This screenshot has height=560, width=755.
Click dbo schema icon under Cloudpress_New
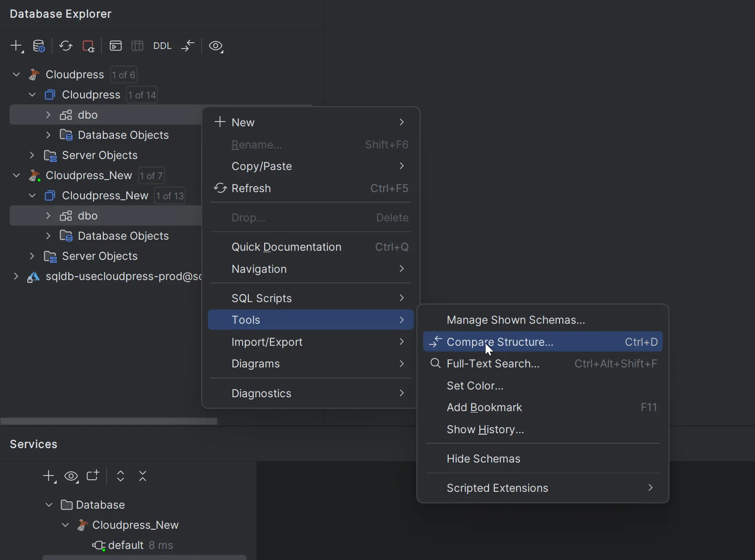[66, 216]
